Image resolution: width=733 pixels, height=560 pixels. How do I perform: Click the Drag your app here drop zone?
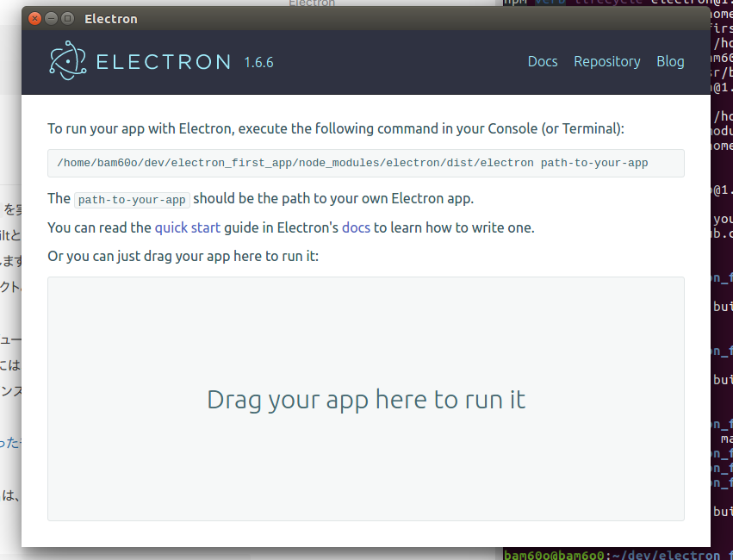[x=365, y=399]
